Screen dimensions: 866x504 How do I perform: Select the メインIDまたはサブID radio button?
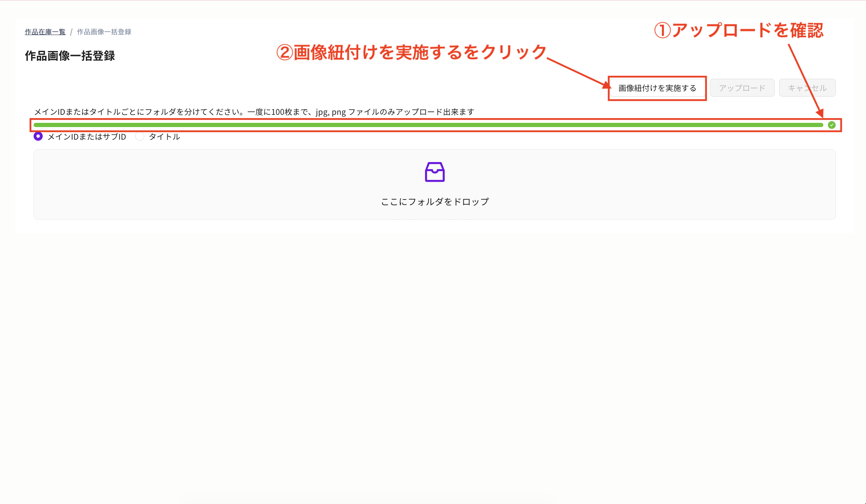pyautogui.click(x=38, y=136)
